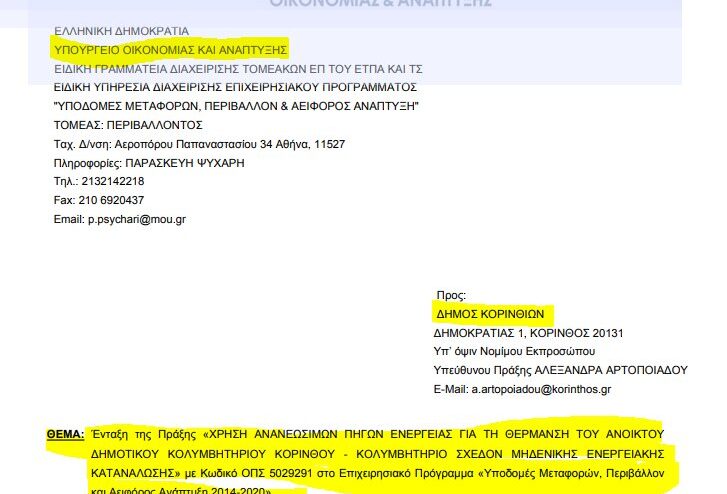Click the text 'ΕΛΛΗΝΙΚΗ ΔΗΜΟΚΡΑΤΙΑ'
Viewport: 727px width, 494px height.
tap(121, 31)
